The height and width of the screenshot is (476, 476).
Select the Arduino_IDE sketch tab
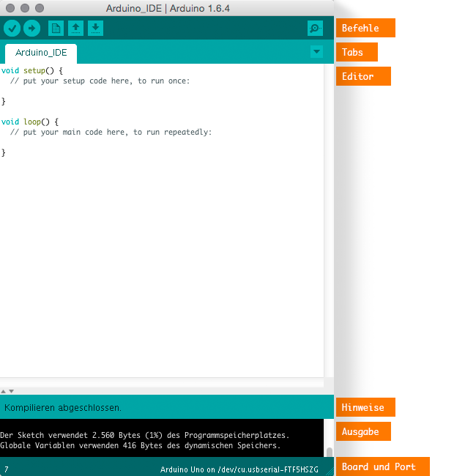point(41,53)
